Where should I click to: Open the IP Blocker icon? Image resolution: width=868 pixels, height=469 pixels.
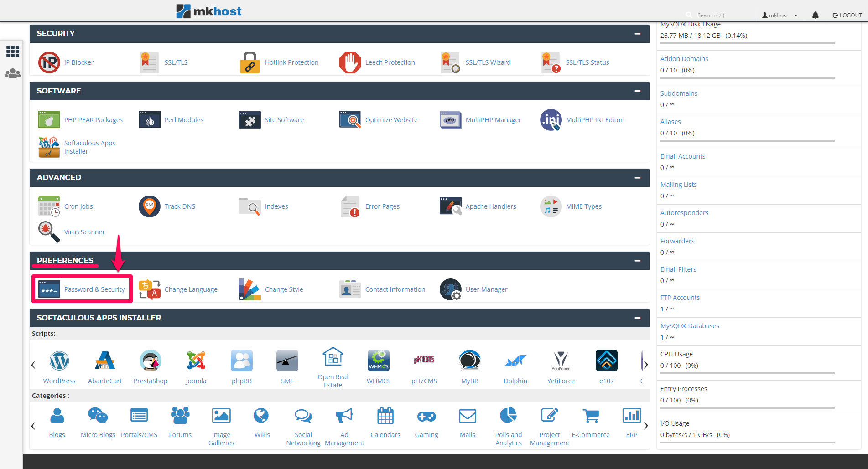coord(49,62)
